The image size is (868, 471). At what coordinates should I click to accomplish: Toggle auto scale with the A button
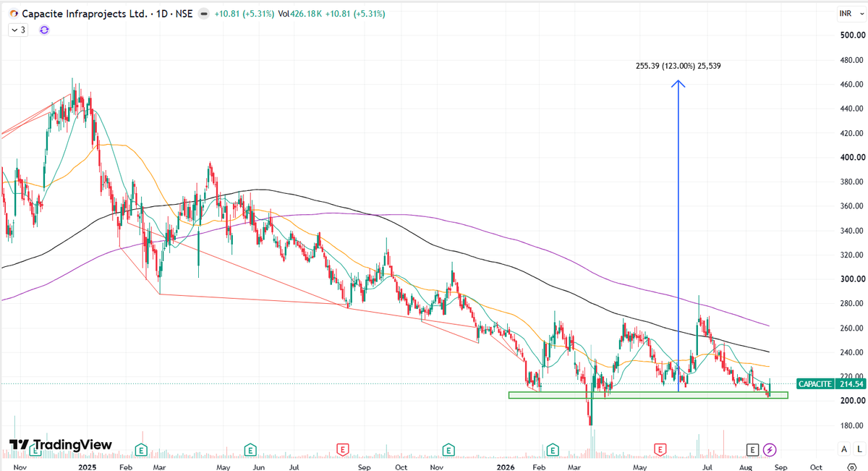pyautogui.click(x=844, y=449)
